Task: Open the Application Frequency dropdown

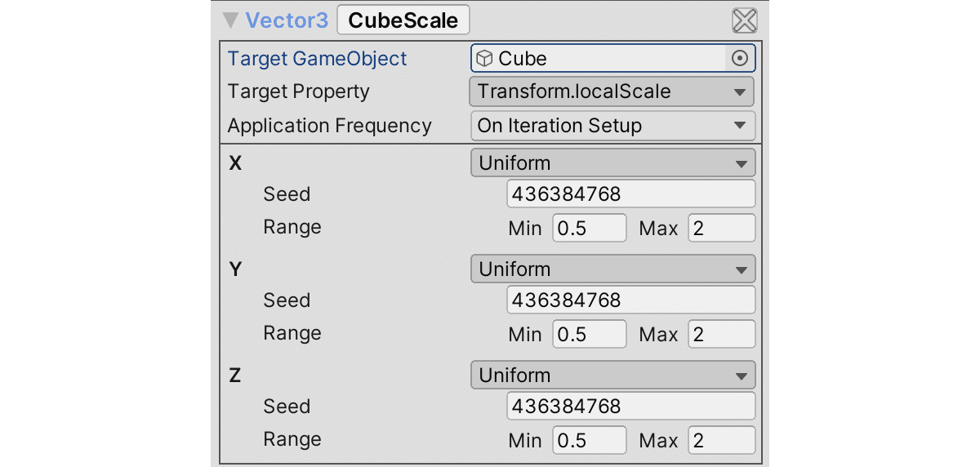Action: tap(612, 126)
